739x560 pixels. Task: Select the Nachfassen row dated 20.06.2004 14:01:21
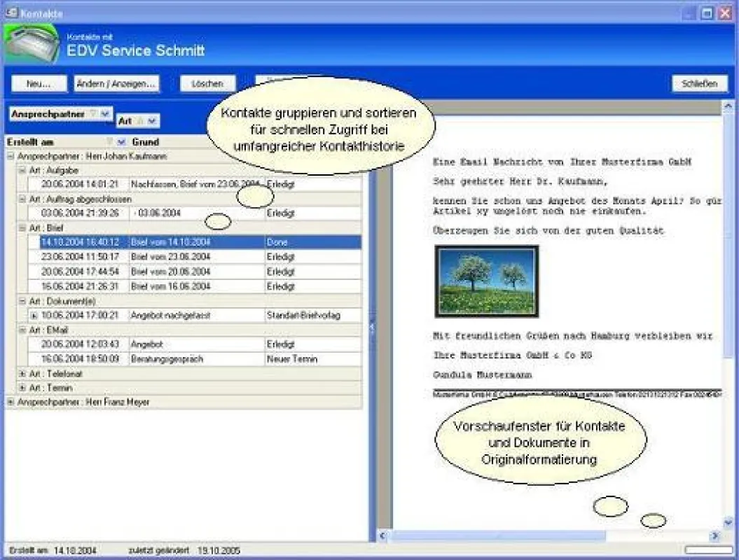click(x=195, y=184)
